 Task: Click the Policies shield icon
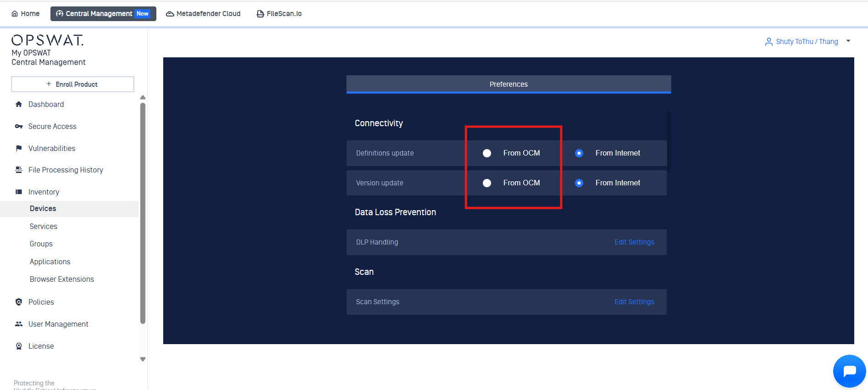[19, 302]
